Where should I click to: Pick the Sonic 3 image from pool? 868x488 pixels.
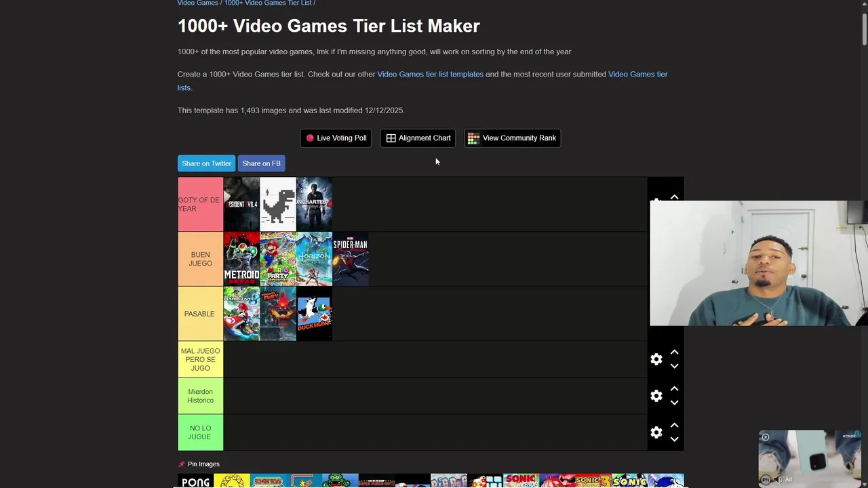coord(593,481)
